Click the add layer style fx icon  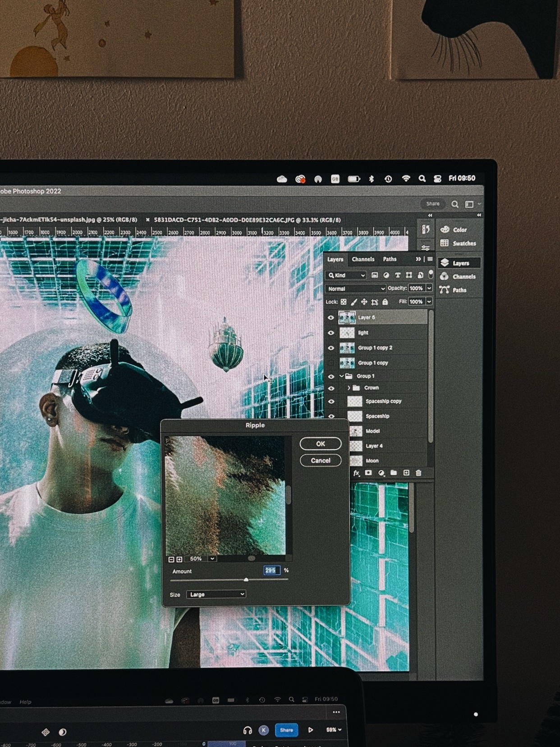(x=356, y=473)
